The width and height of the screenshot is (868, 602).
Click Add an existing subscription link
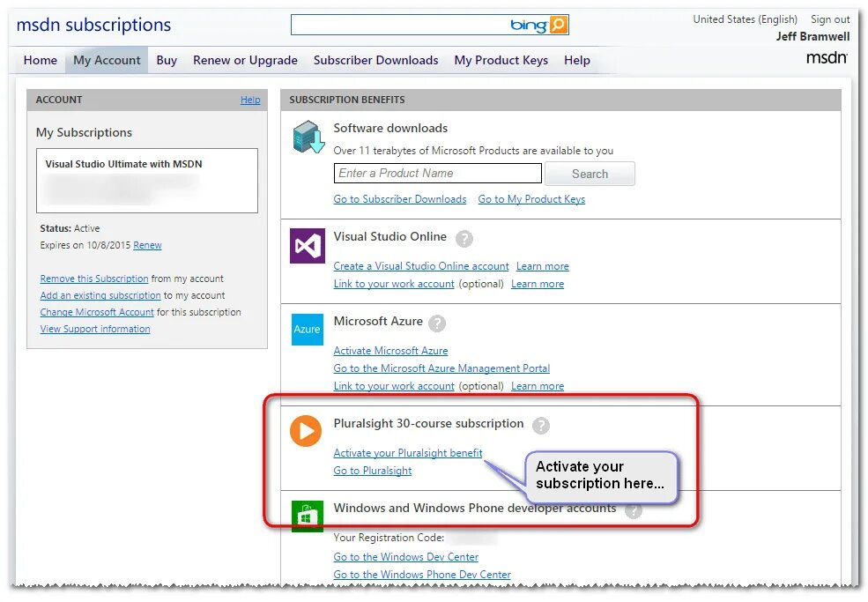(100, 295)
